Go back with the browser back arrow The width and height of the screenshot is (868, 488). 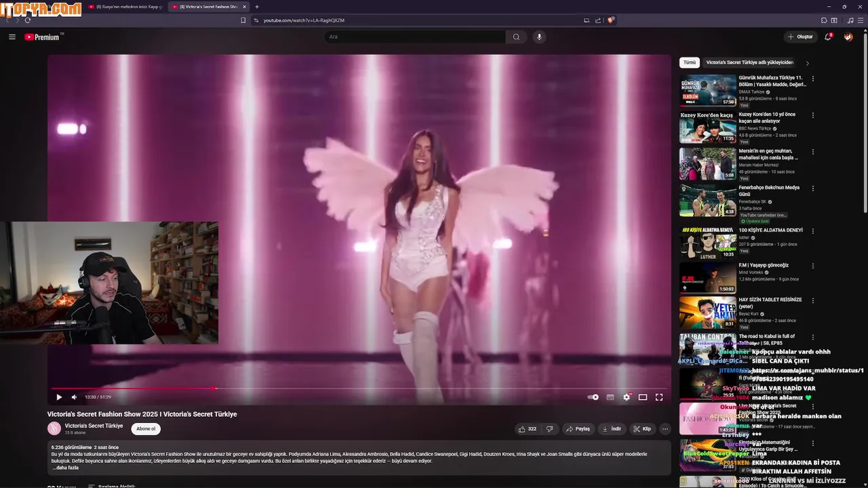9,20
